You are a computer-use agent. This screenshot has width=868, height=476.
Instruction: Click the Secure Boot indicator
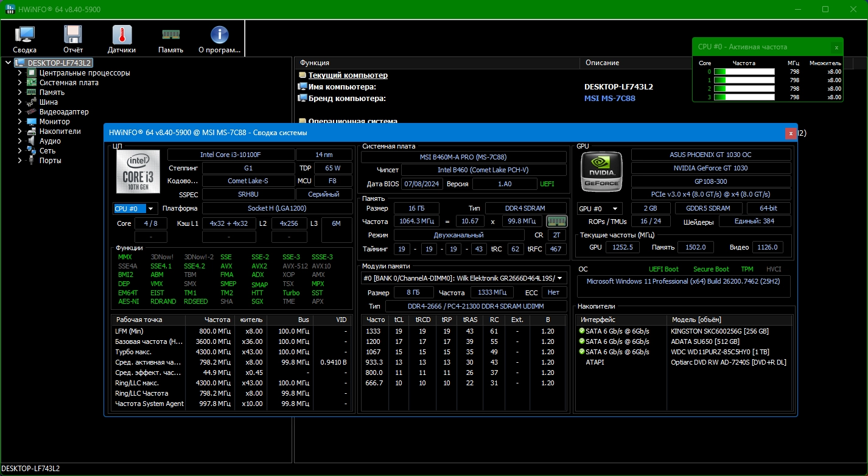[x=711, y=269]
